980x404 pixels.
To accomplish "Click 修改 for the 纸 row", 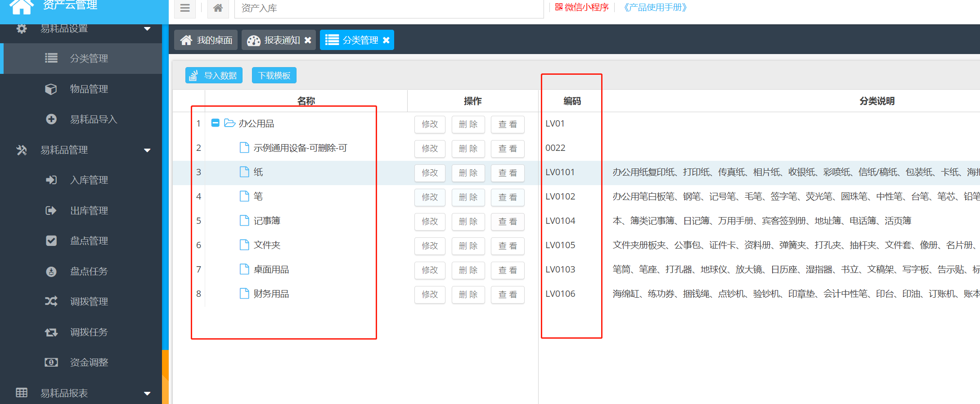I will click(x=430, y=173).
